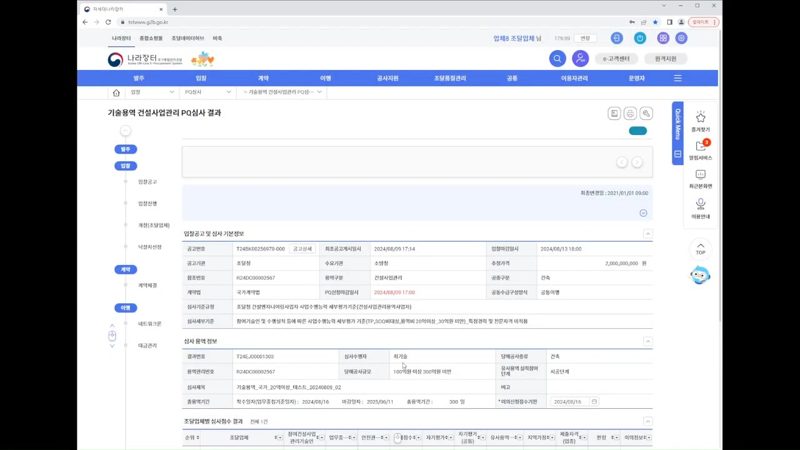Click the wrench settings icon near title
The height and width of the screenshot is (450, 800).
pos(646,113)
